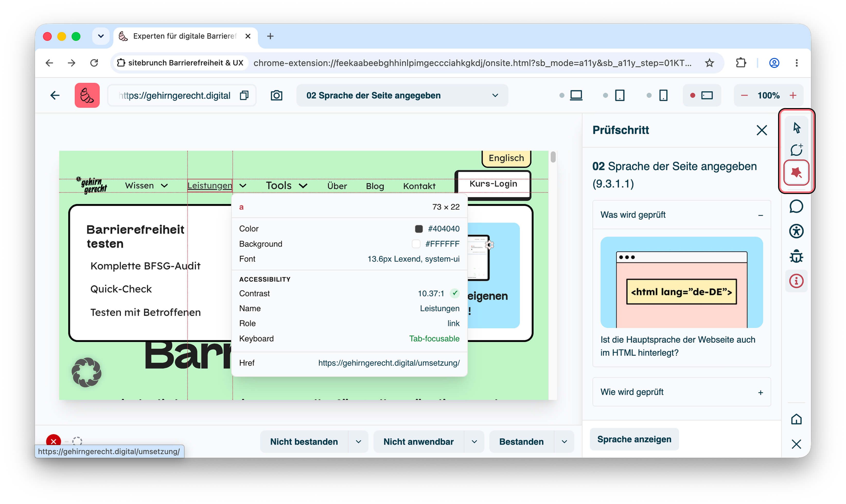This screenshot has height=504, width=846.
Task: Switch to the wide landscape viewport
Action: tap(702, 95)
